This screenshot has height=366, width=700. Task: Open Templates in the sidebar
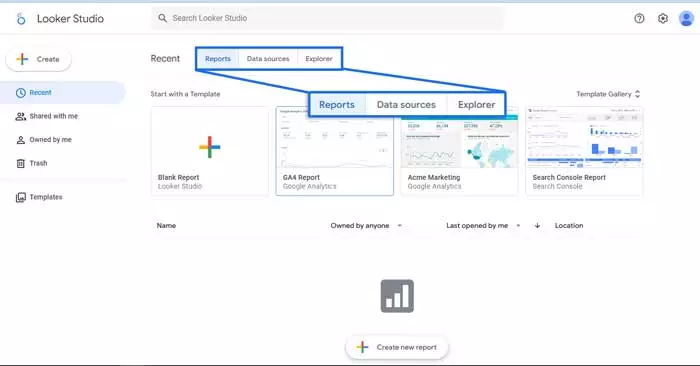tap(62, 197)
